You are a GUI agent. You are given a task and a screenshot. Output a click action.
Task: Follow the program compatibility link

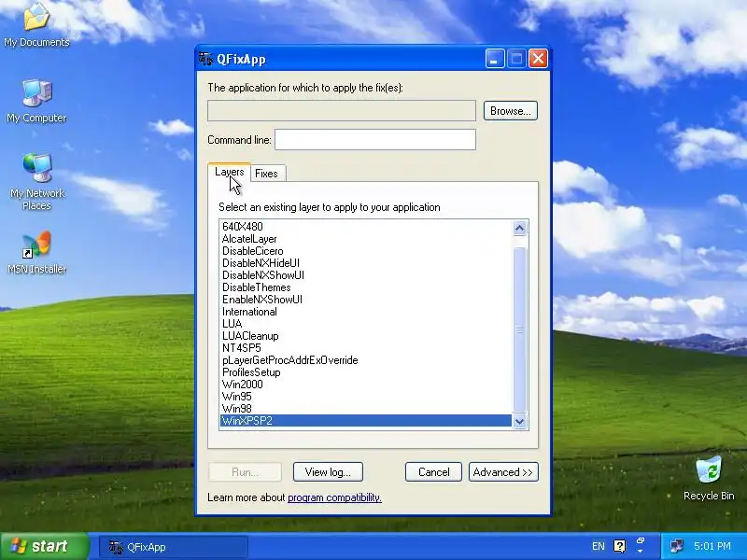[x=334, y=497]
